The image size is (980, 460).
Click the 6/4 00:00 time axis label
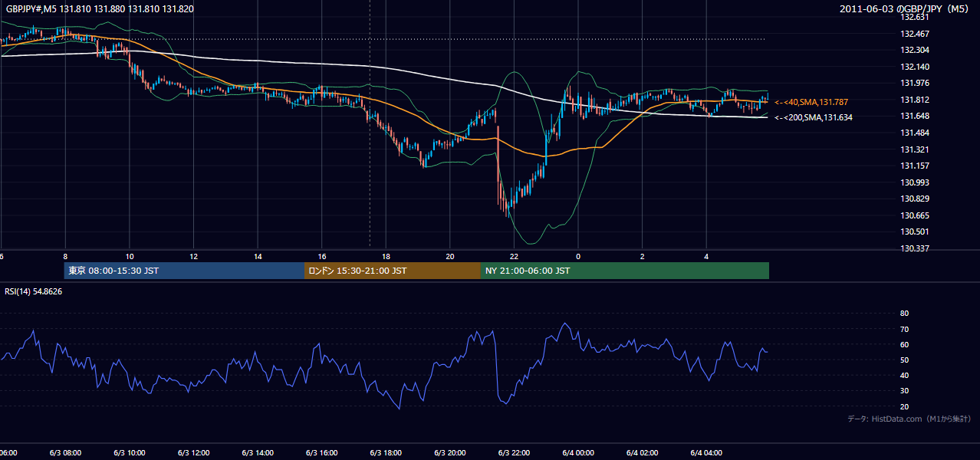(x=577, y=453)
